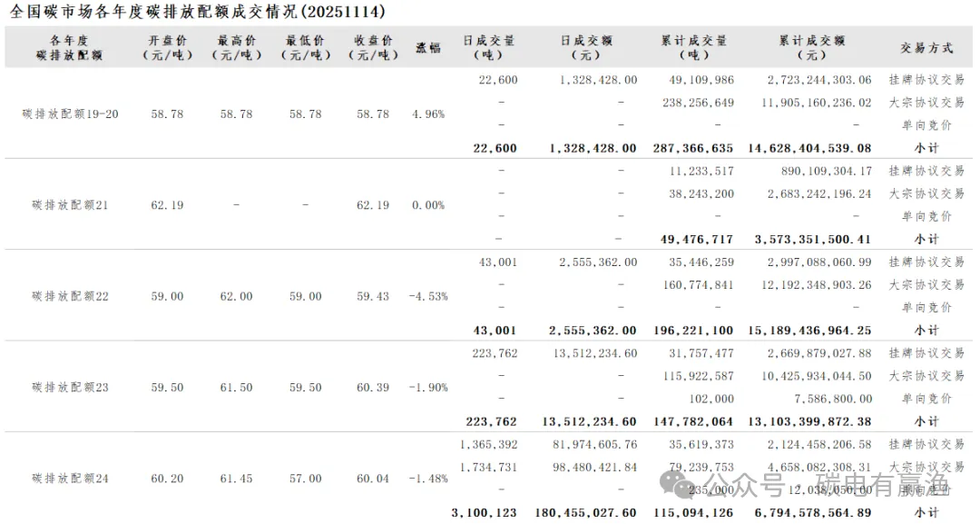Screen dimensions: 980x524
Task: Click the 累计成交额 column header
Action: pos(811,47)
